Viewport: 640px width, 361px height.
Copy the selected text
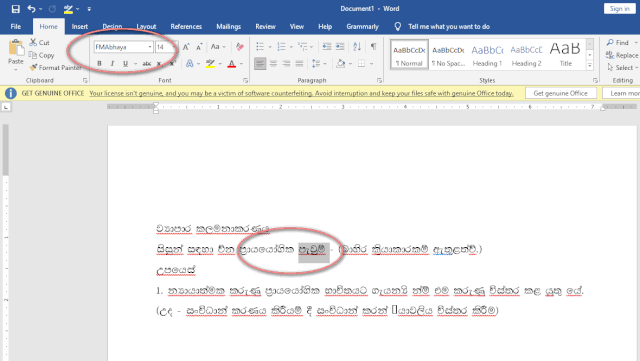pyautogui.click(x=41, y=55)
